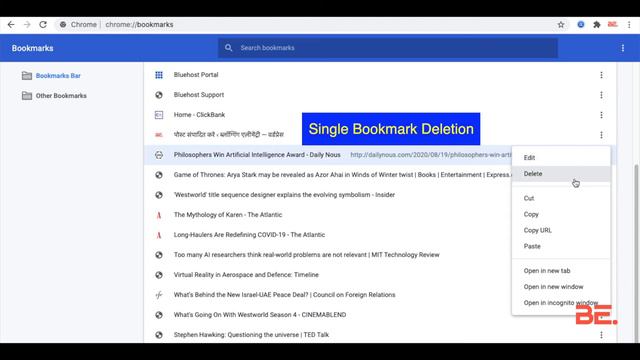Screen dimensions: 640x360
Task: Open more actions for the Hindi-titled bookmark
Action: coord(601,135)
